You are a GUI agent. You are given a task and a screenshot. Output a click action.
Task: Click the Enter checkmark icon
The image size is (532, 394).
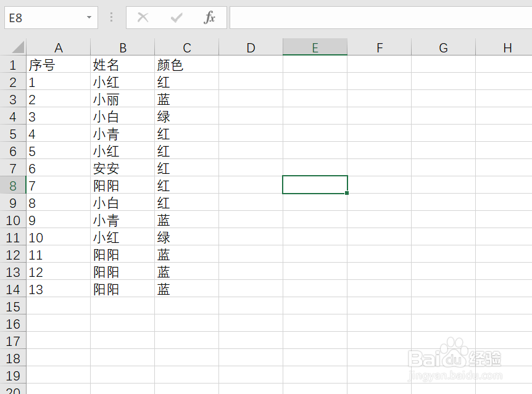point(176,17)
